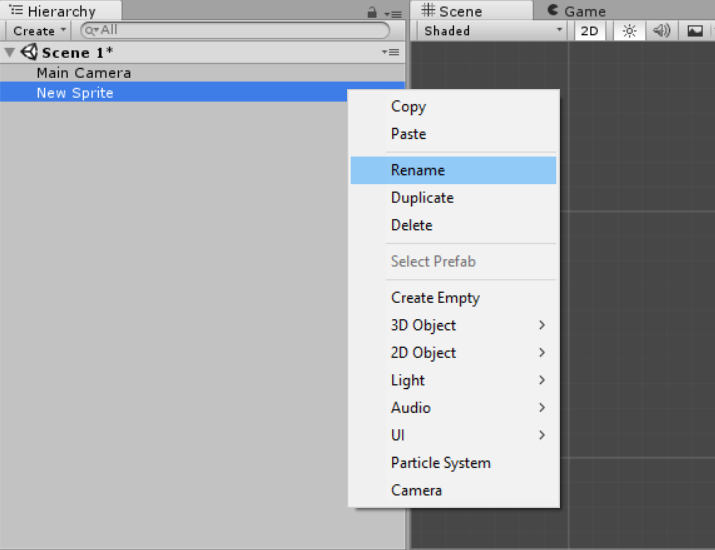The image size is (715, 550).
Task: Expand the Light submenu
Action: tap(453, 380)
